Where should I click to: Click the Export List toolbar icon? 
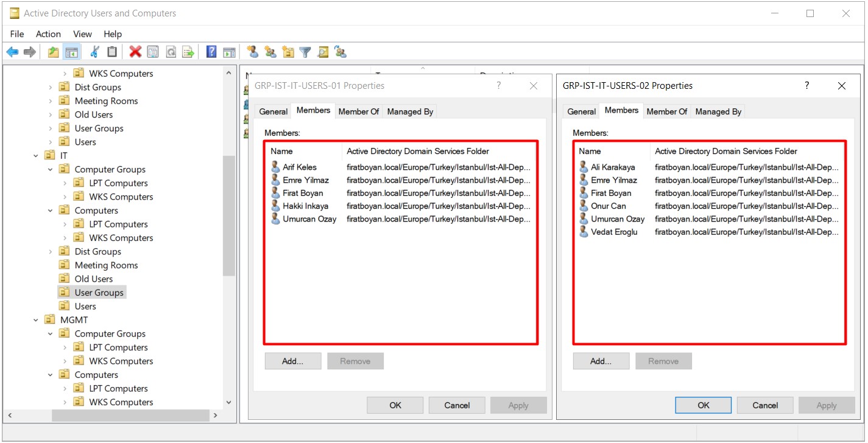189,52
